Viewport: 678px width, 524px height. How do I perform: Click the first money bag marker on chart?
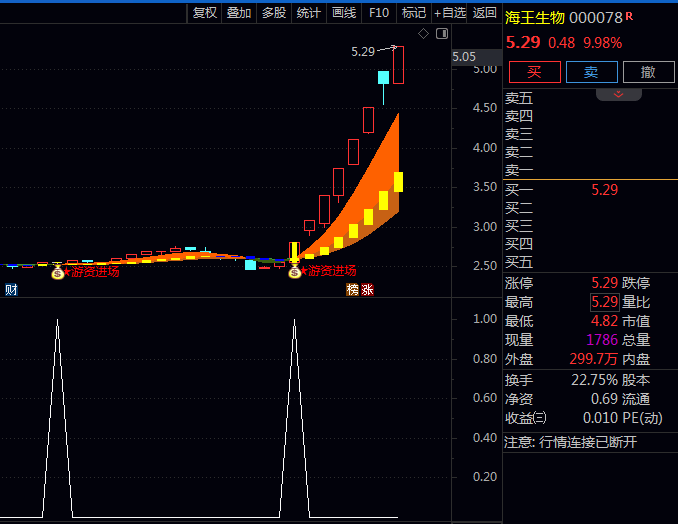57,271
